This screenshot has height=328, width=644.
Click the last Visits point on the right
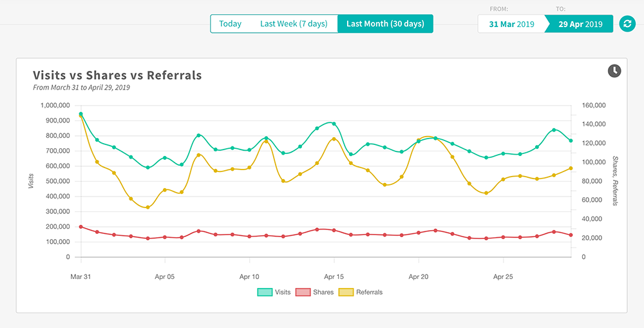tap(571, 140)
